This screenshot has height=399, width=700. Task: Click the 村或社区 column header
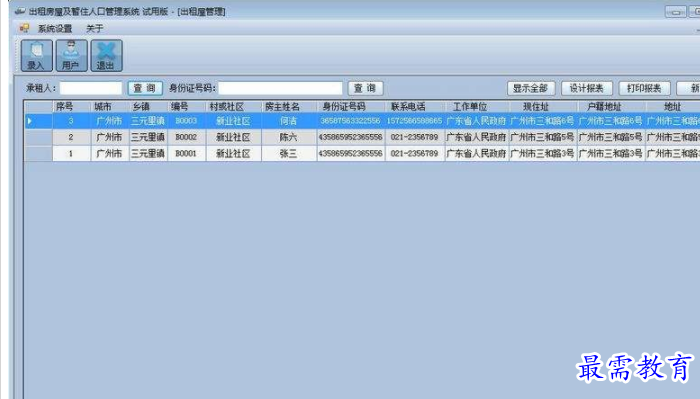pyautogui.click(x=233, y=107)
